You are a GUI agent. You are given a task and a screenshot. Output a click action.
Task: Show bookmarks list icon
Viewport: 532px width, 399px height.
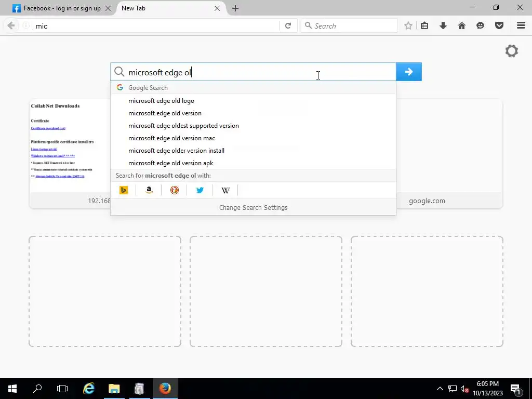(x=424, y=26)
